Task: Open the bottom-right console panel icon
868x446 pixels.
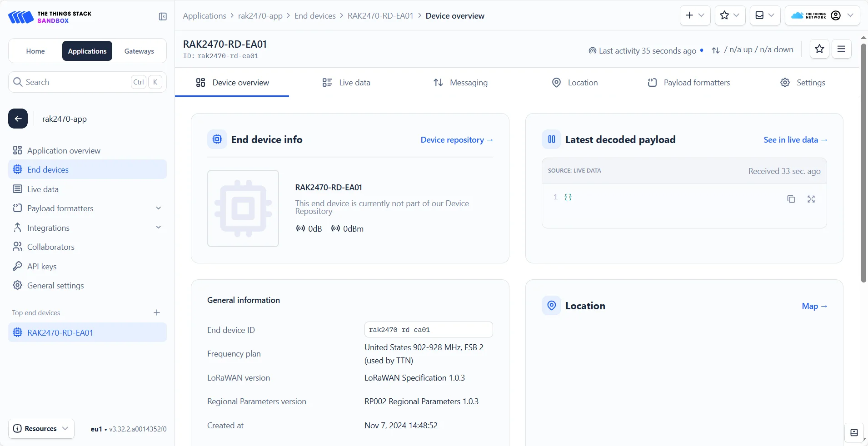Action: tap(854, 432)
